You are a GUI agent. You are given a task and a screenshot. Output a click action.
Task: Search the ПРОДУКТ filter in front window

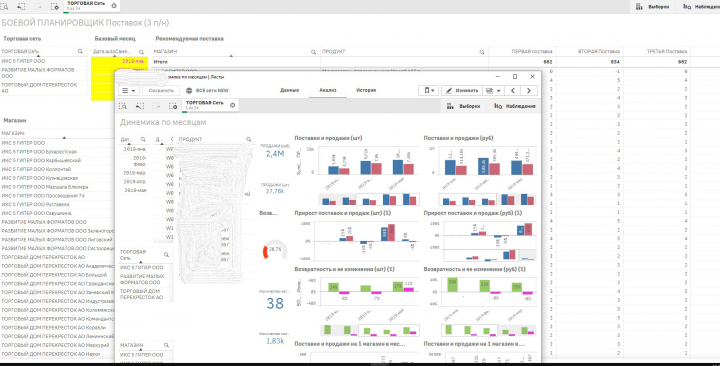[x=248, y=139]
